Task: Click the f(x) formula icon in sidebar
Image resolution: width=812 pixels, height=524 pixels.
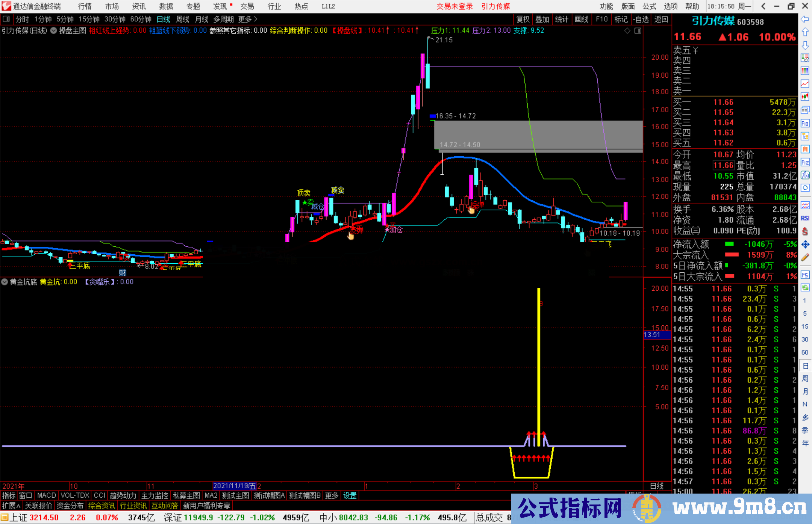Action: coord(805,175)
